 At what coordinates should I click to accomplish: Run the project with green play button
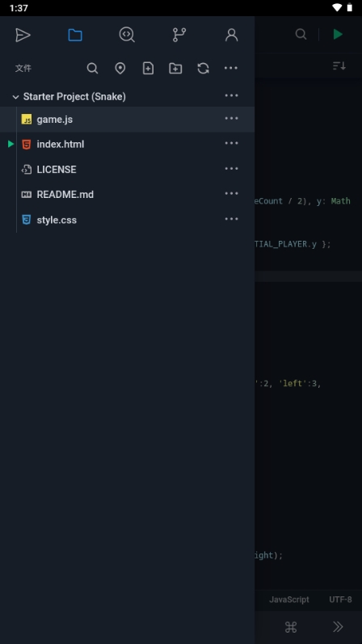(338, 34)
